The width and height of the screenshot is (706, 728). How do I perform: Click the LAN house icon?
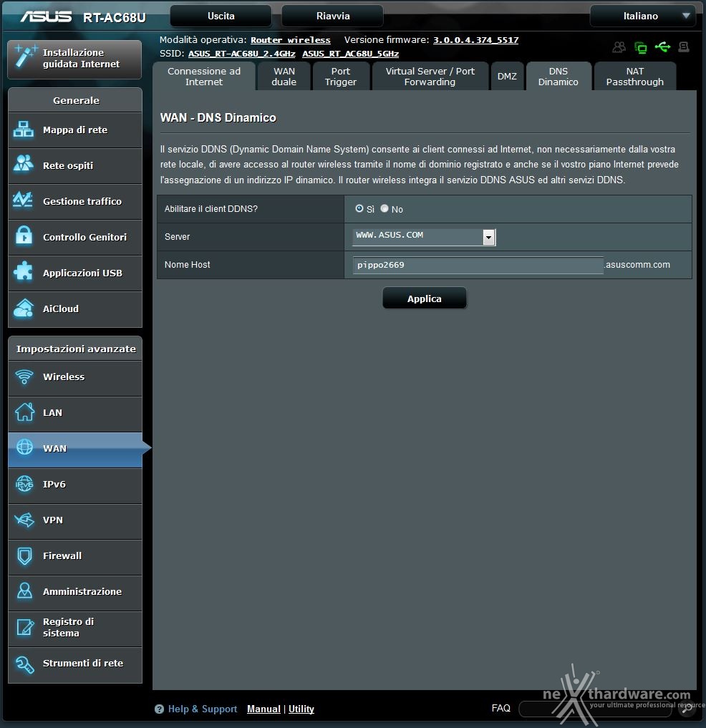pos(24,412)
